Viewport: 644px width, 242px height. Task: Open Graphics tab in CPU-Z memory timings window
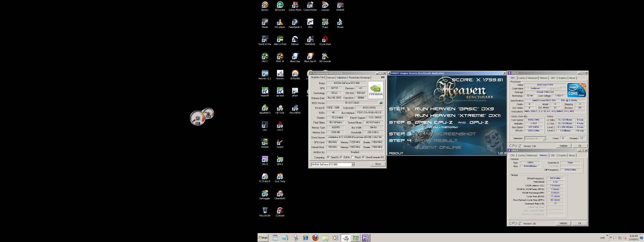pyautogui.click(x=563, y=155)
